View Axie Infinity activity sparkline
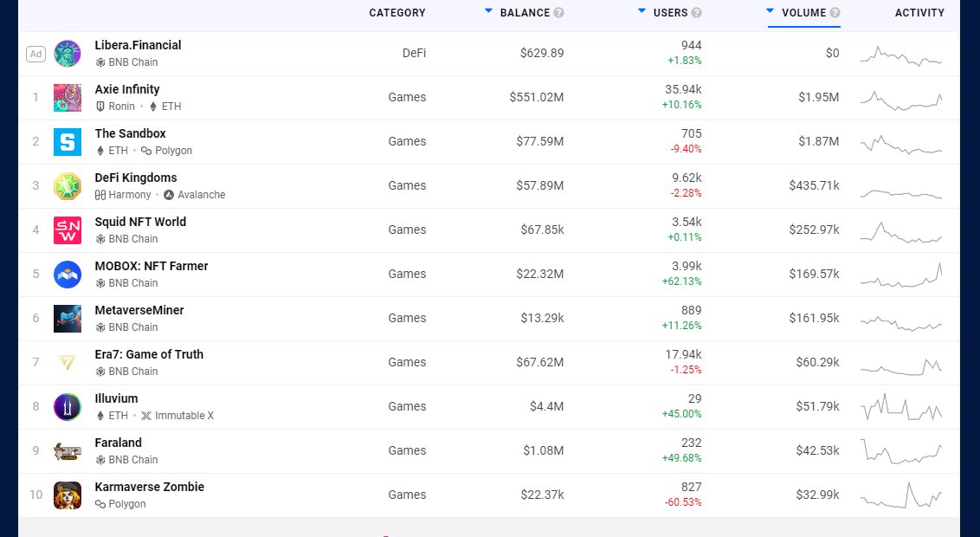The image size is (980, 537). point(901,100)
